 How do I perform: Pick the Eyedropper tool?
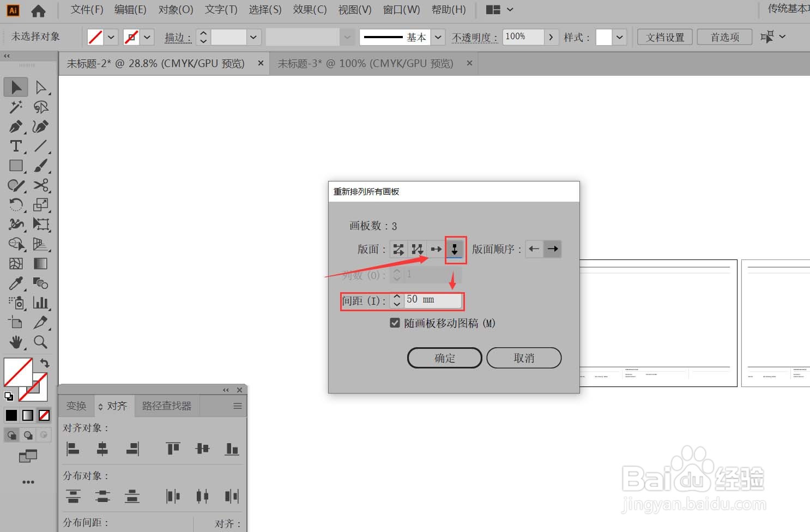coord(16,283)
